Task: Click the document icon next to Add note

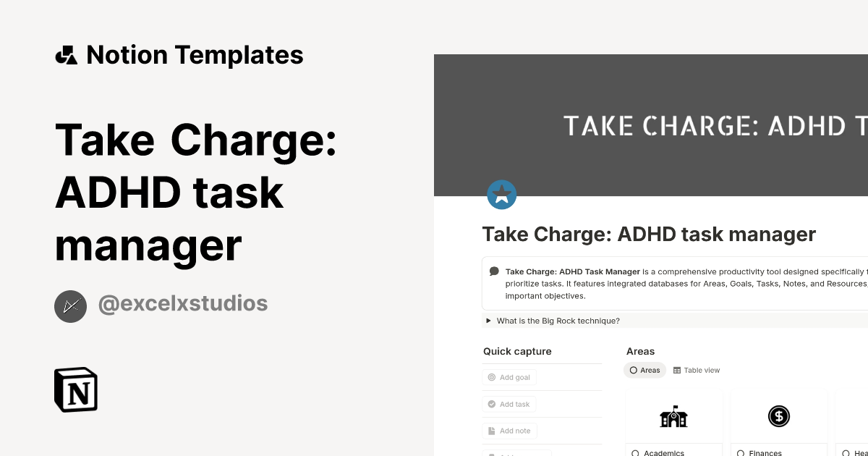Action: coord(491,431)
